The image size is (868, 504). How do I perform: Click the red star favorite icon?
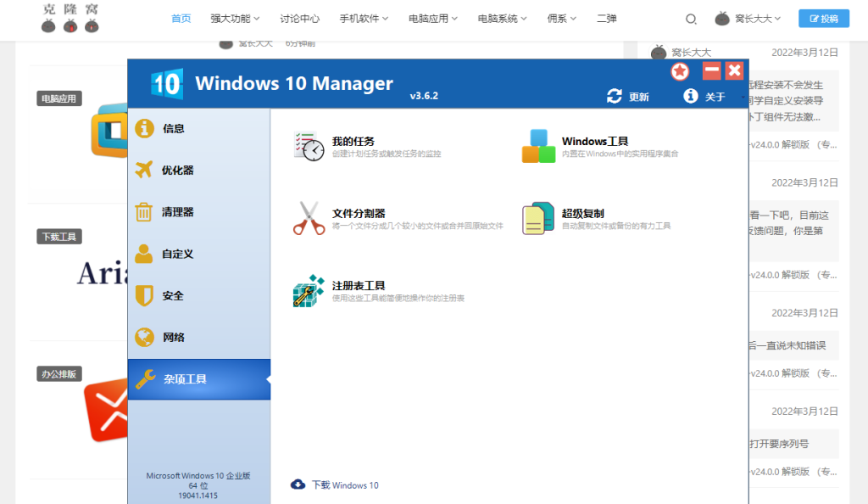point(680,71)
